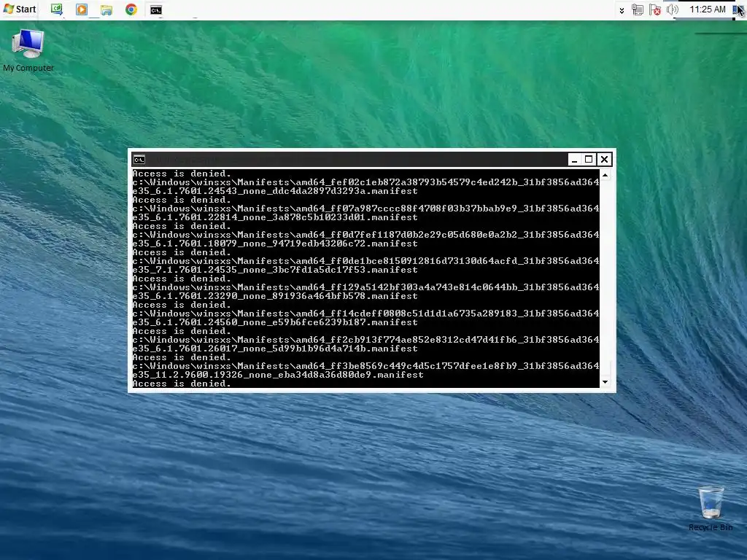Click the line ending 3bc7fd1a5dc17f53.manifest
The image size is (747, 560).
coord(275,270)
